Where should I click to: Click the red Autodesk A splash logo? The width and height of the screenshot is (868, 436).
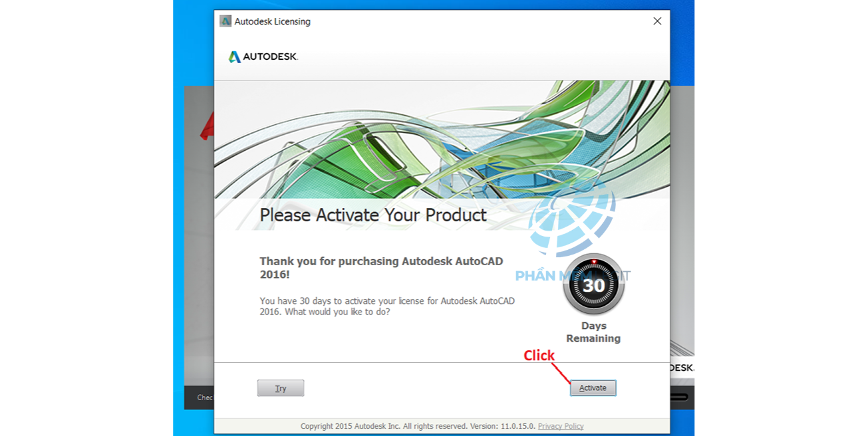coord(207,126)
